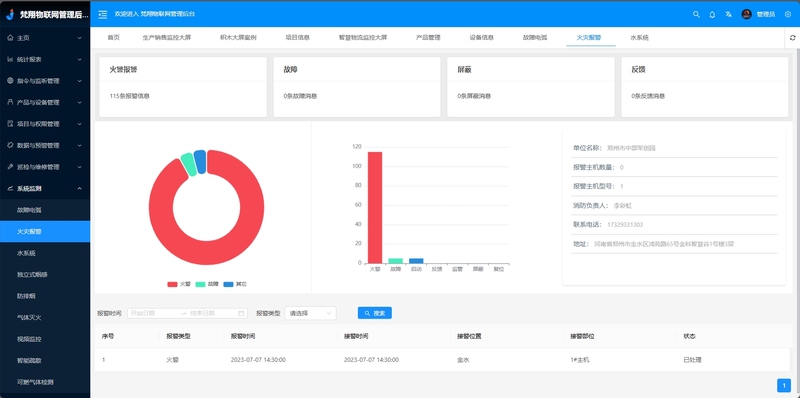Click the phone number 17329331303
800x398 pixels.
pos(625,225)
